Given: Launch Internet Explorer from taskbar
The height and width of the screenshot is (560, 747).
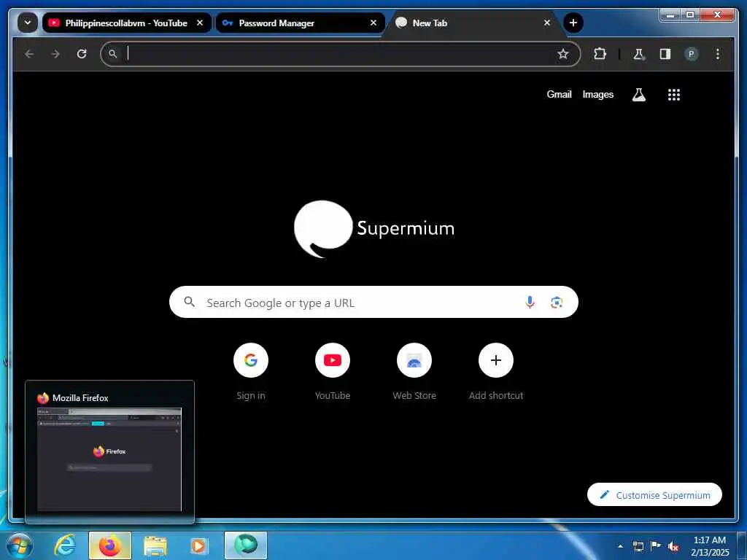Looking at the screenshot, I should (64, 545).
